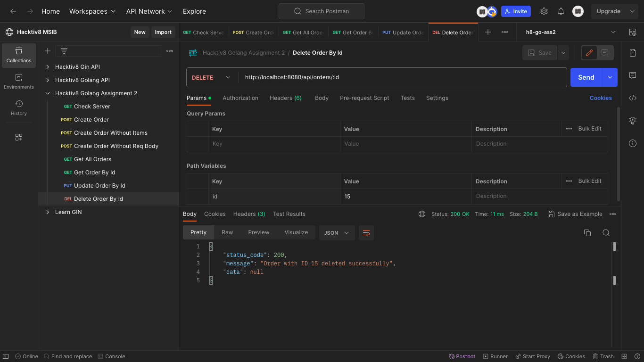This screenshot has width=644, height=362.
Task: Open the settings gear in the header
Action: tap(544, 11)
